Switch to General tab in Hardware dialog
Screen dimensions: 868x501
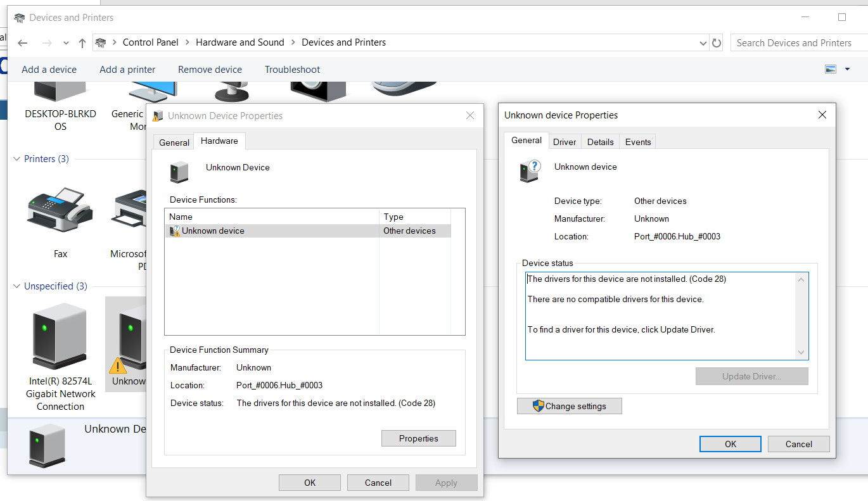[x=174, y=143]
